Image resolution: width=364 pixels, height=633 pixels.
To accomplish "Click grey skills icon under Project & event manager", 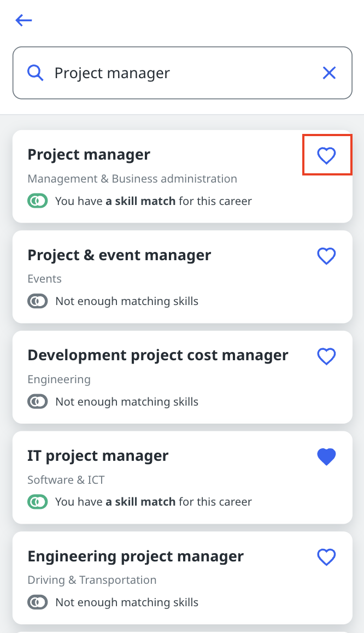I will click(x=38, y=301).
